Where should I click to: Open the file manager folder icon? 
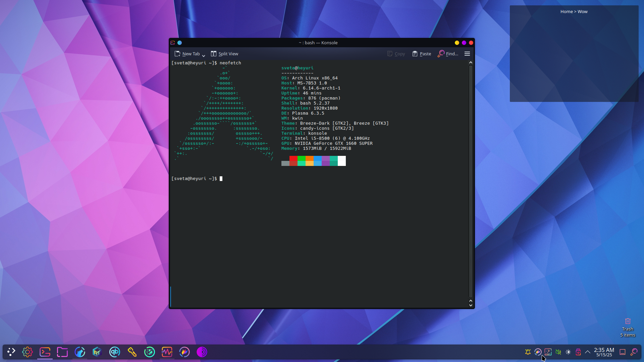[x=62, y=352]
